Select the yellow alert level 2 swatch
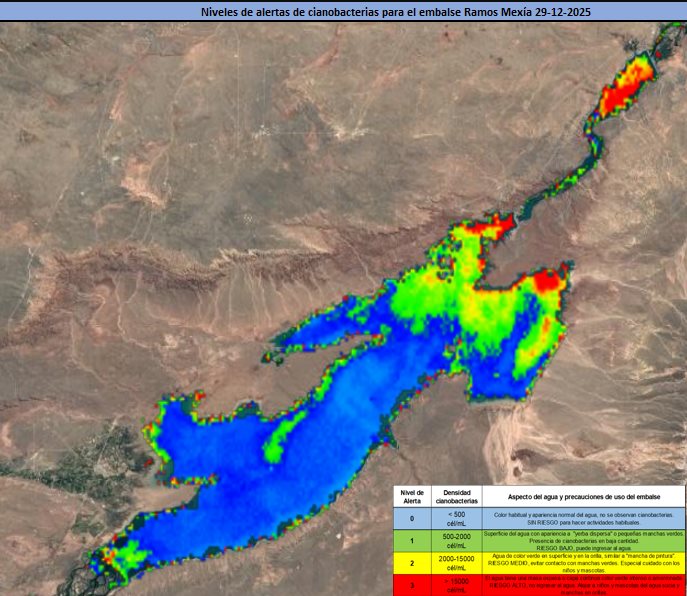The height and width of the screenshot is (596, 687). (x=412, y=564)
